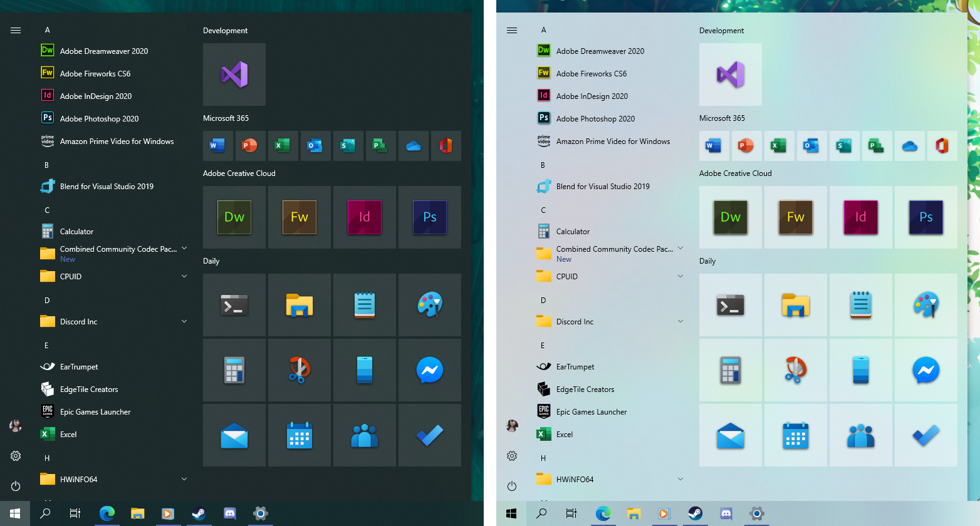
Task: Open Office tile in dark Start menu
Action: (446, 146)
